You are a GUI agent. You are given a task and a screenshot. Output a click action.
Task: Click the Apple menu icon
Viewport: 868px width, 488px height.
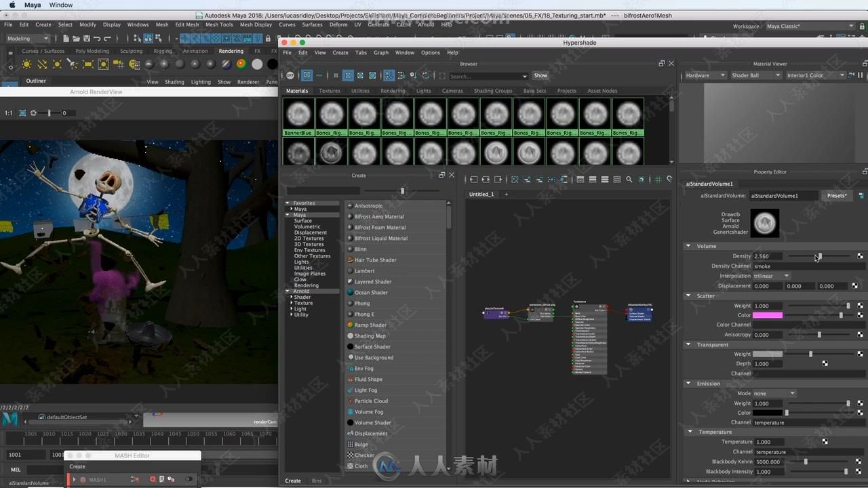tap(12, 5)
